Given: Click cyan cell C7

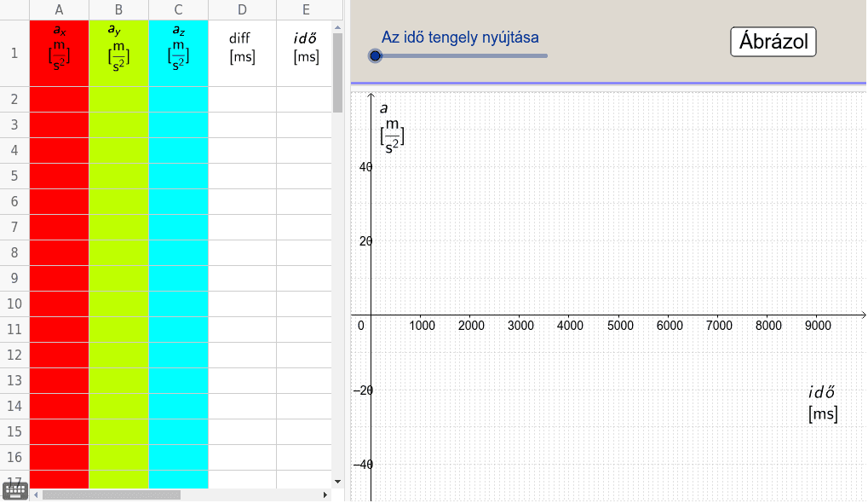Looking at the screenshot, I should click(178, 227).
